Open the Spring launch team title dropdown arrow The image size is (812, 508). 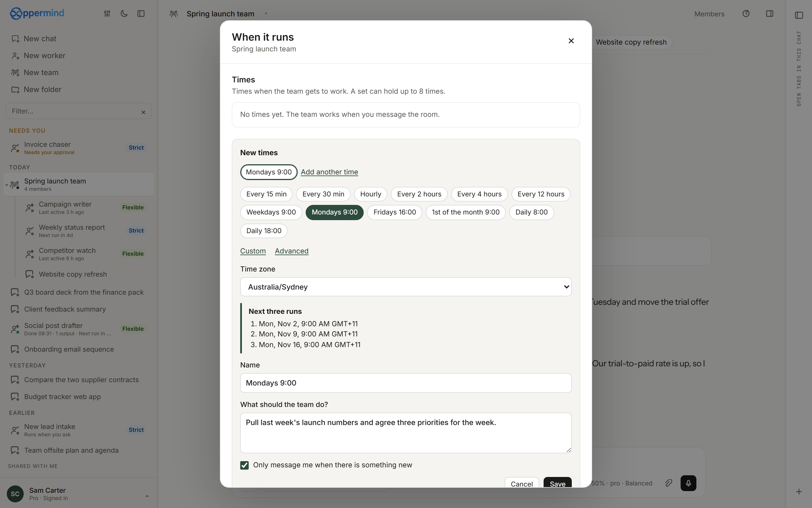[x=266, y=14]
